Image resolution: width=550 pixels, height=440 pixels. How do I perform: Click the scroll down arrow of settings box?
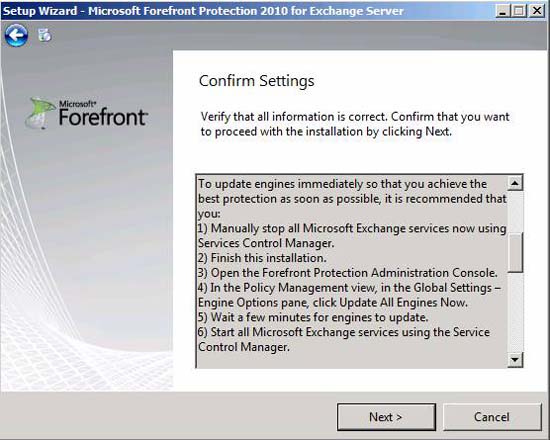515,360
